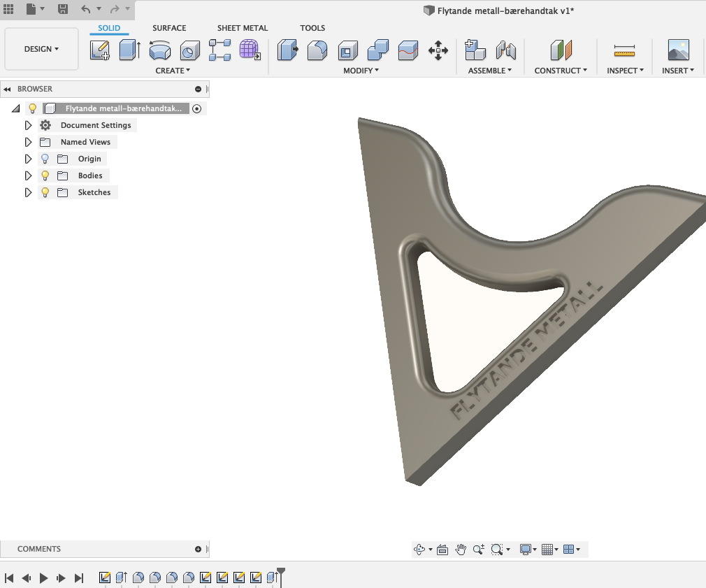This screenshot has height=588, width=706.
Task: Select the Extrude tool
Action: click(130, 50)
